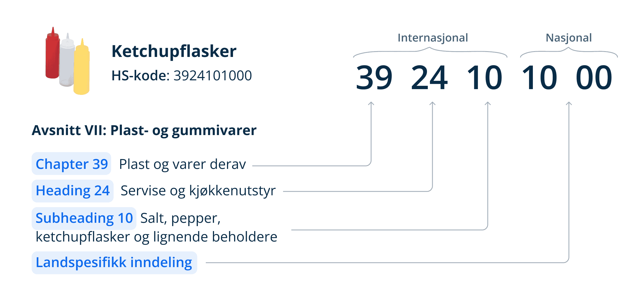Click the large number 24

pyautogui.click(x=429, y=78)
